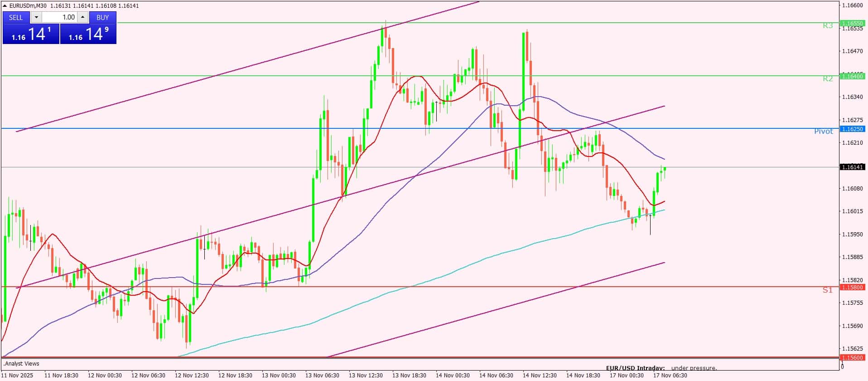Viewport: 868px width, 381px height.
Task: Click the 1.15885 value on price axis
Action: [852, 257]
